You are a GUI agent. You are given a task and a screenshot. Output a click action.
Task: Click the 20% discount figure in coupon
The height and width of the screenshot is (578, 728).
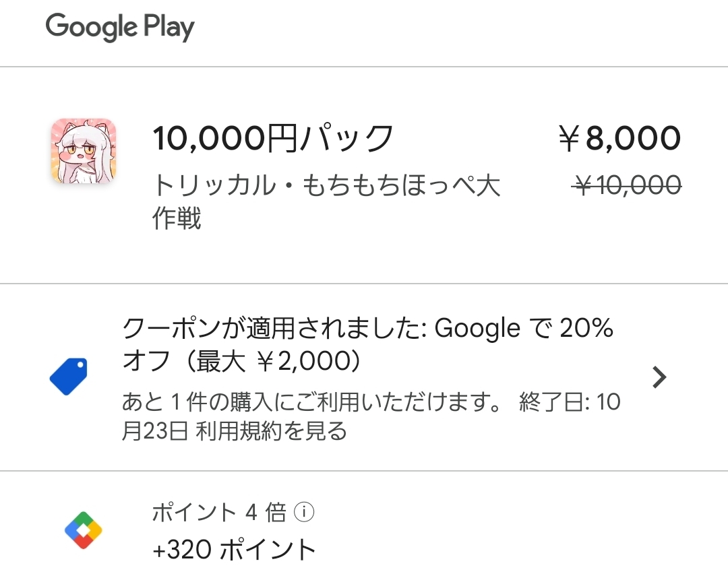[588, 329]
